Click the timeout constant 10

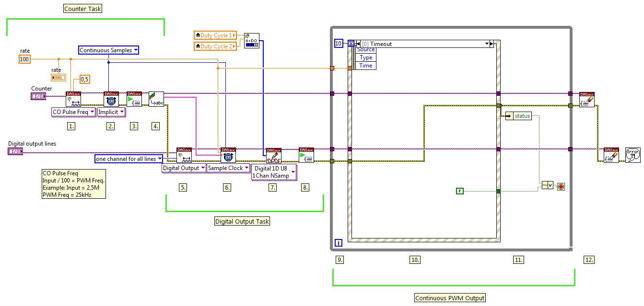tap(339, 44)
